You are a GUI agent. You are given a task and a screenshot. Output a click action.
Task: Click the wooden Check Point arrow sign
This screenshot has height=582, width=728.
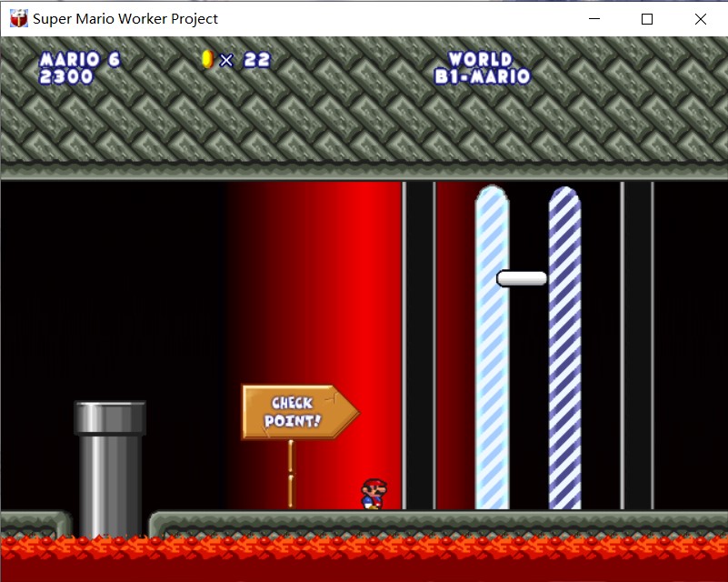(301, 412)
